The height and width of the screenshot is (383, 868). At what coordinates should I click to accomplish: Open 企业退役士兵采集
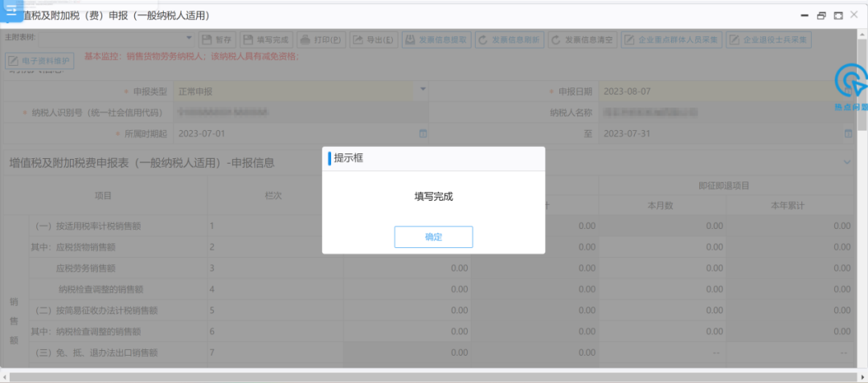(769, 39)
